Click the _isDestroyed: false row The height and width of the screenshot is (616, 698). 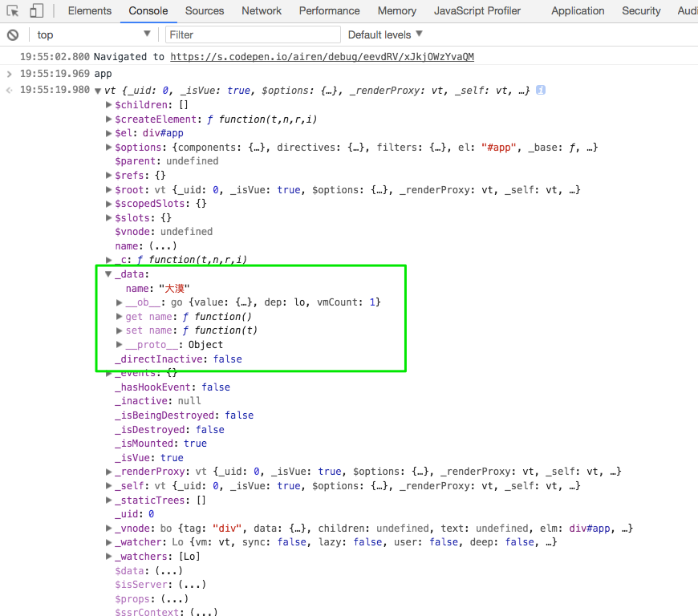pos(169,429)
